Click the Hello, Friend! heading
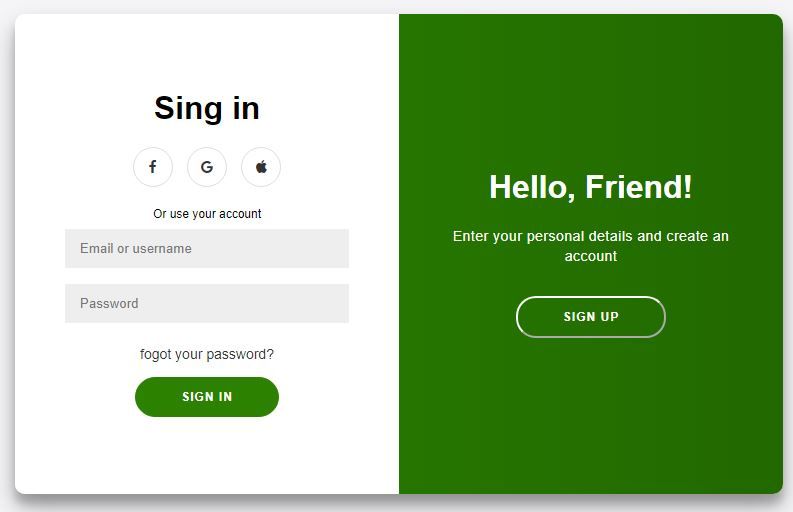 pyautogui.click(x=591, y=187)
